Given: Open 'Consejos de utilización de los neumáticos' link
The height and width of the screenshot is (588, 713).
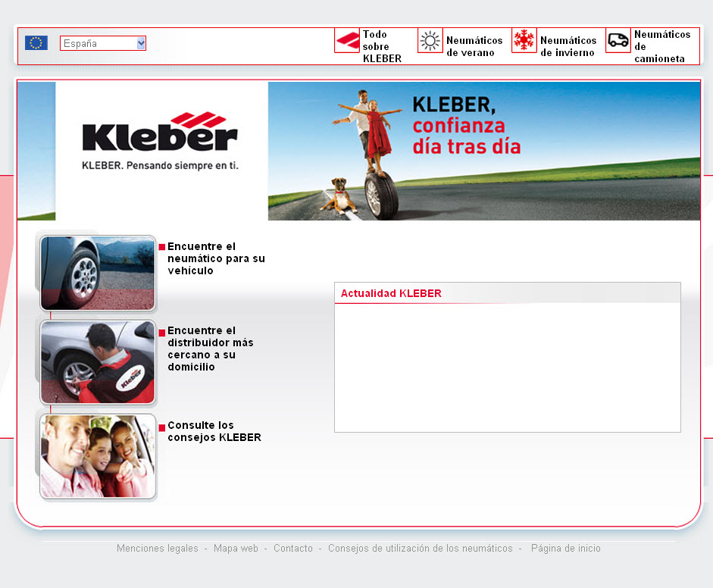Looking at the screenshot, I should [421, 548].
